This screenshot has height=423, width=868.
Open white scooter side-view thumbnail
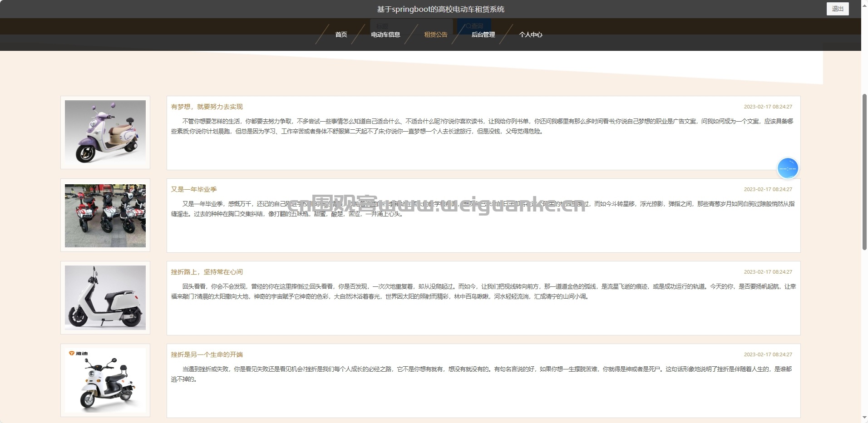105,298
